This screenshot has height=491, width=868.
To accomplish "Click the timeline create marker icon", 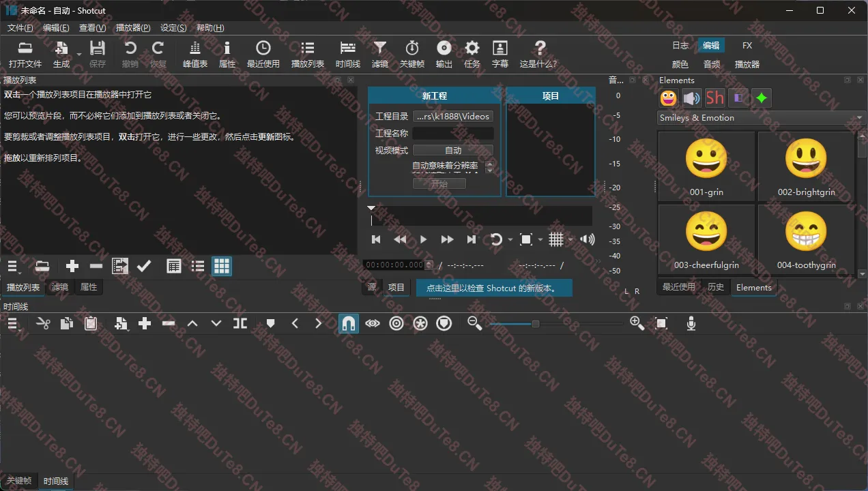I will pyautogui.click(x=271, y=324).
